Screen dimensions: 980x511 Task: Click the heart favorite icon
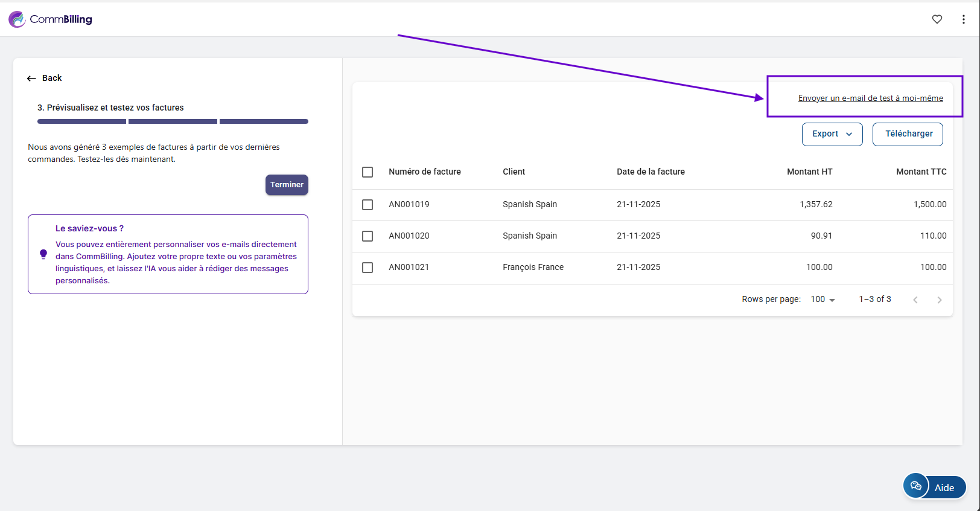pos(937,19)
